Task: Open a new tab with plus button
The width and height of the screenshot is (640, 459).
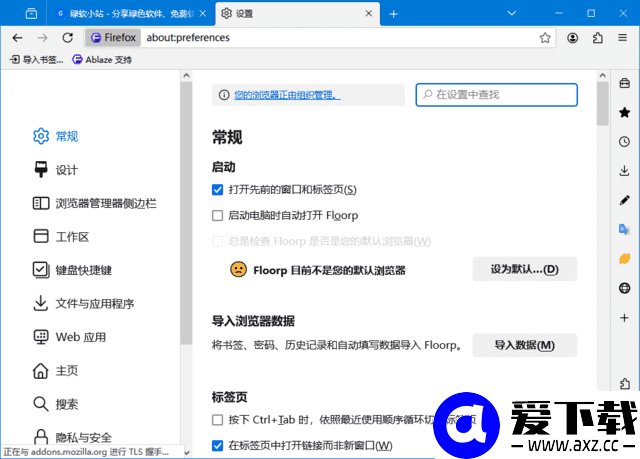Action: 393,14
